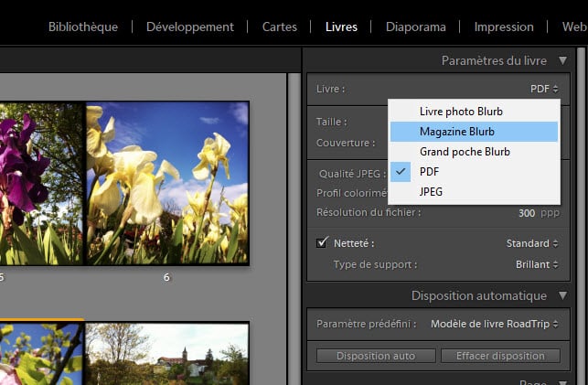The image size is (588, 385).
Task: Select the highlighted blossom photo page
Action: click(41, 354)
